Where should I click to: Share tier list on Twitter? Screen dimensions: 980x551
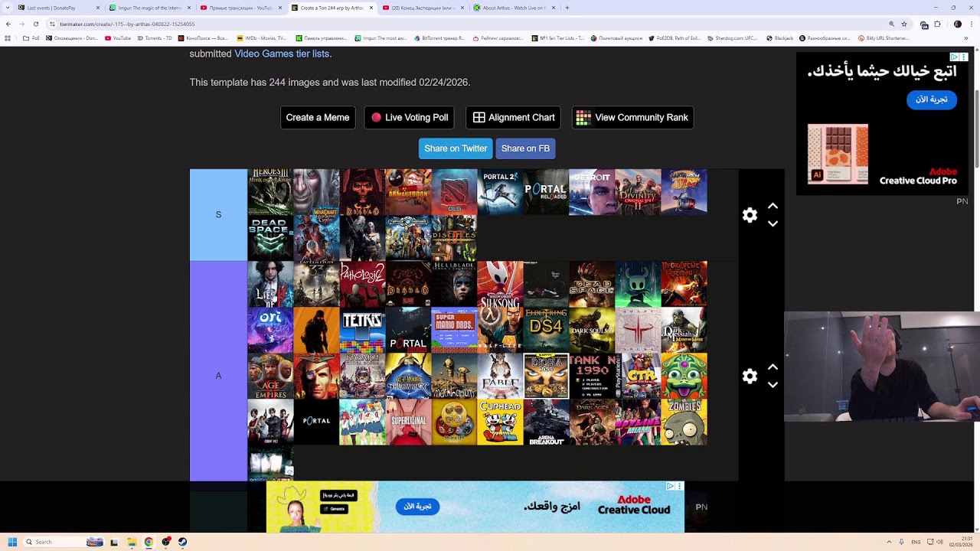coord(456,148)
